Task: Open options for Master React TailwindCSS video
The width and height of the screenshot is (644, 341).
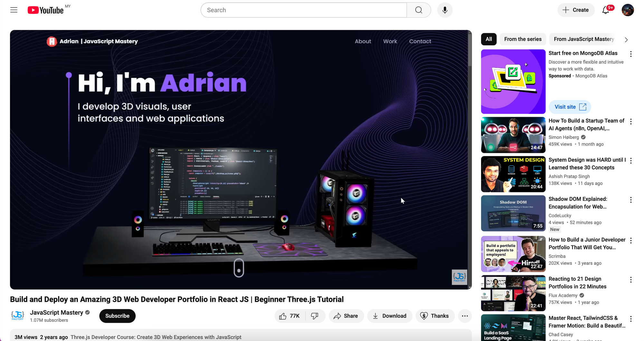Action: click(x=631, y=319)
